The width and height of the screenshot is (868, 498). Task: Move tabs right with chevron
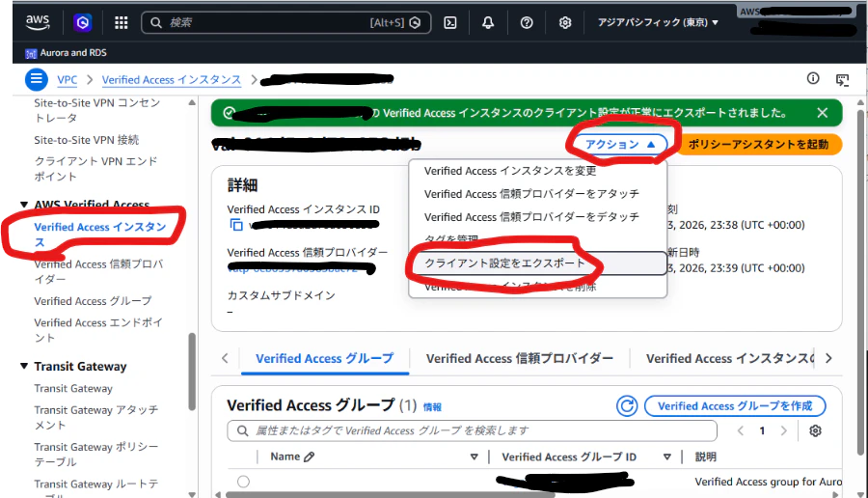point(828,358)
